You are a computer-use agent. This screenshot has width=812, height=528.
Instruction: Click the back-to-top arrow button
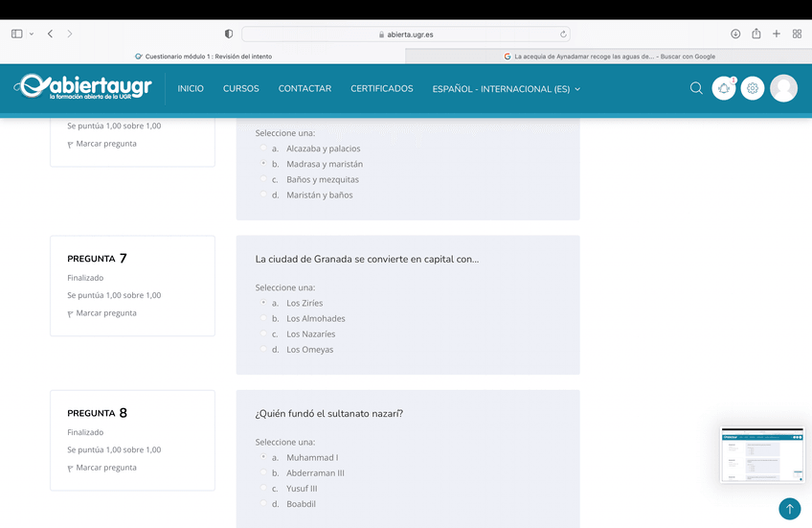789,508
